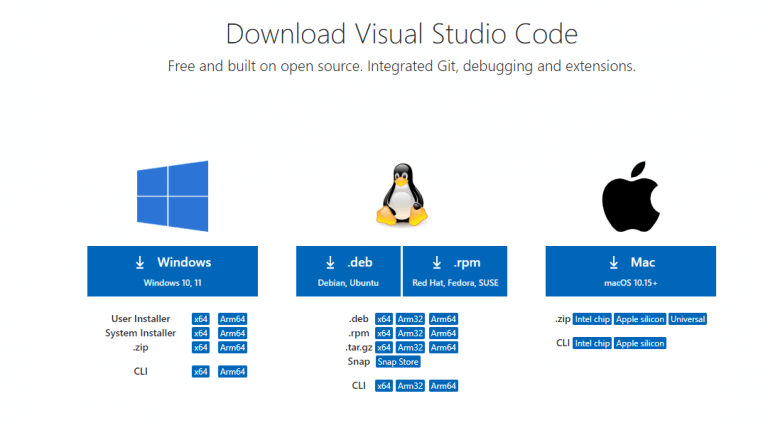This screenshot has width=768, height=428.
Task: Click the download arrow on Windows button
Action: [x=140, y=262]
